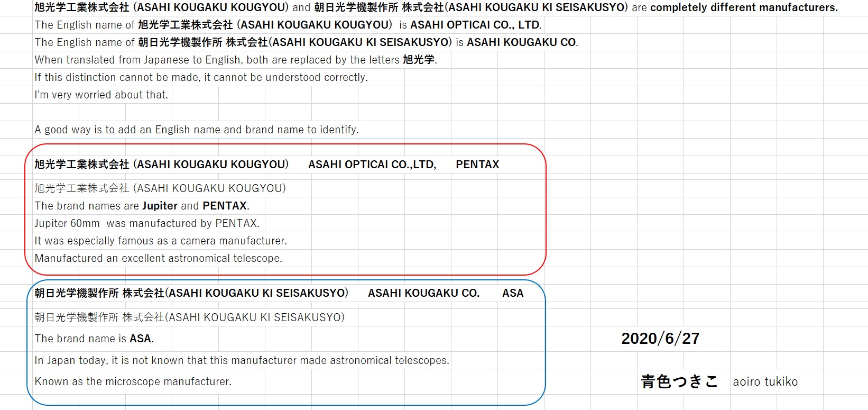
Task: Select the "When translated from Japanese" row
Action: tap(235, 60)
